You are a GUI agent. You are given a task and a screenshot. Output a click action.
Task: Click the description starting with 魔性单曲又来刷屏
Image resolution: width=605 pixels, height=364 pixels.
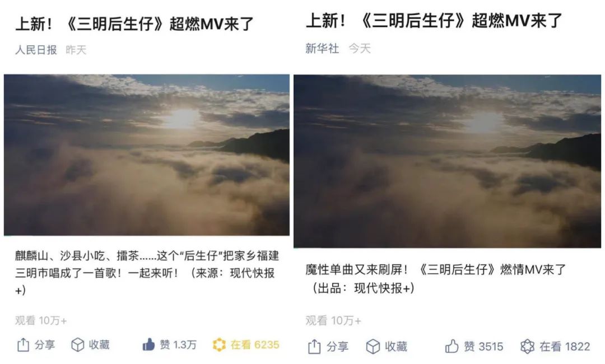(x=435, y=278)
